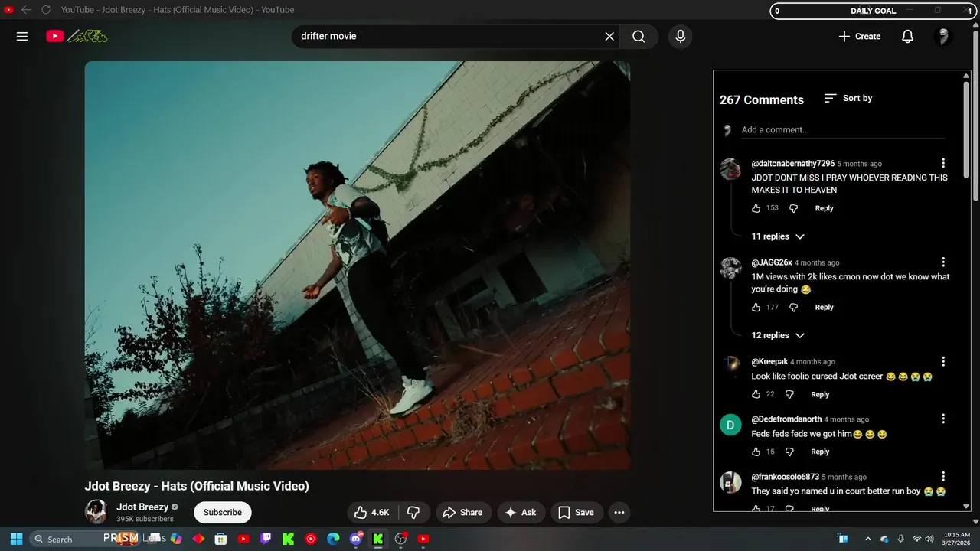
Task: Click the Add a comment field
Action: tap(843, 130)
